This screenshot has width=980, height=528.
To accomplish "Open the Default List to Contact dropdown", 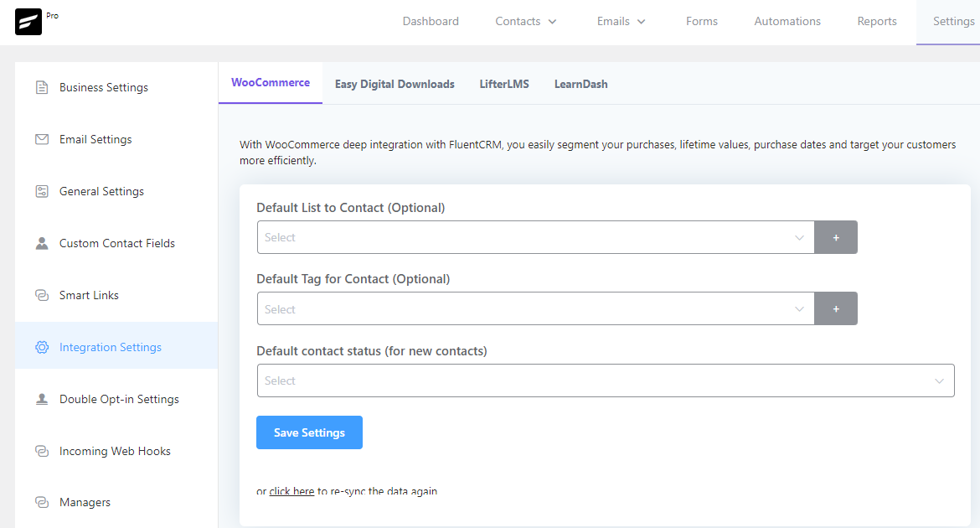I will 535,237.
